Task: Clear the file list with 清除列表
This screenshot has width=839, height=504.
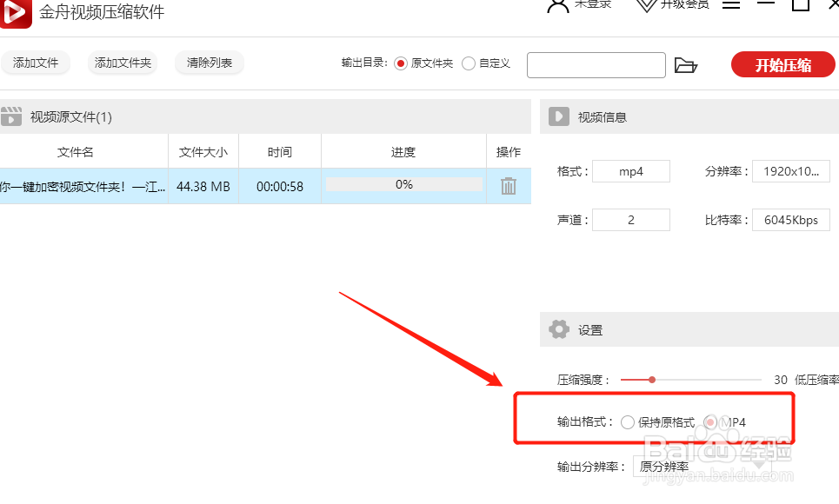Action: click(209, 63)
